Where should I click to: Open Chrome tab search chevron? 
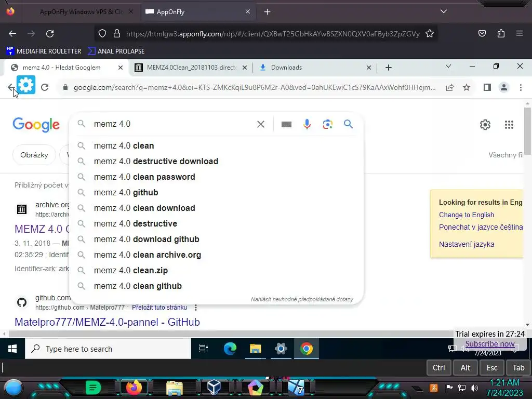click(448, 66)
